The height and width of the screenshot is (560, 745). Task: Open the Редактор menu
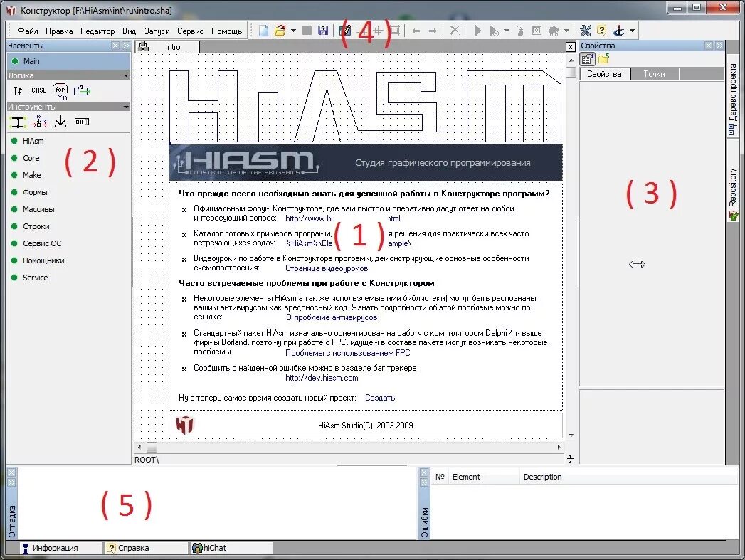(97, 31)
